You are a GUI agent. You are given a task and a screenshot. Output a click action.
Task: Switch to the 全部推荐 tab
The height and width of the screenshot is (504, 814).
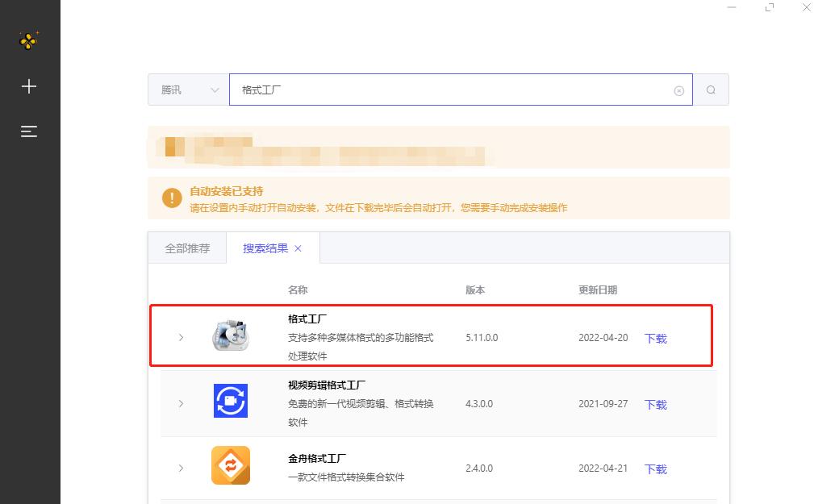pos(186,248)
